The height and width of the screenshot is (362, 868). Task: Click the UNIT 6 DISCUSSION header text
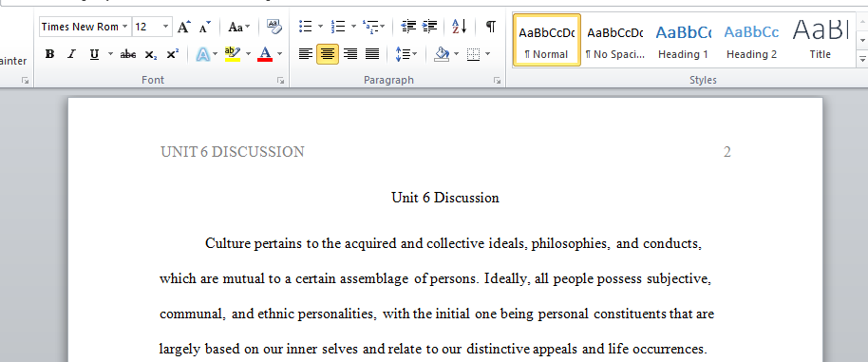[233, 152]
